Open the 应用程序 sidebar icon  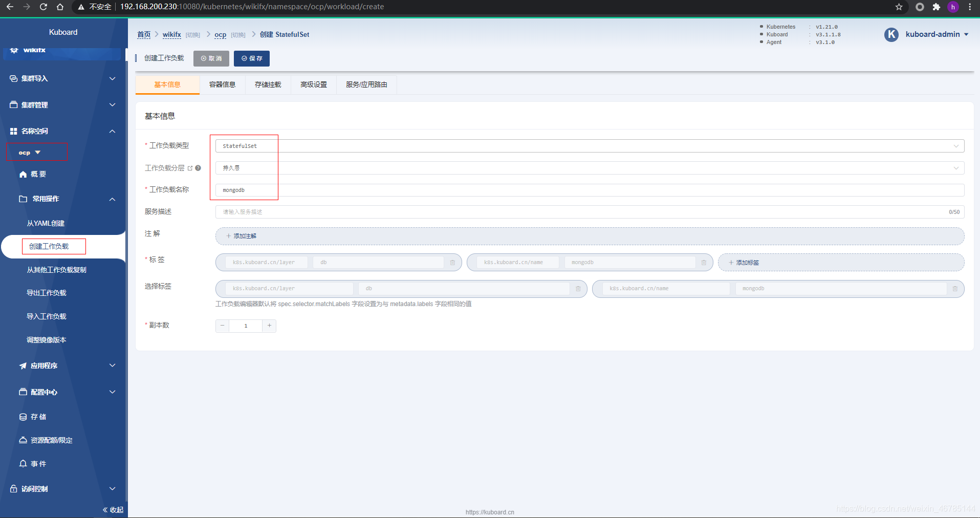(21, 365)
